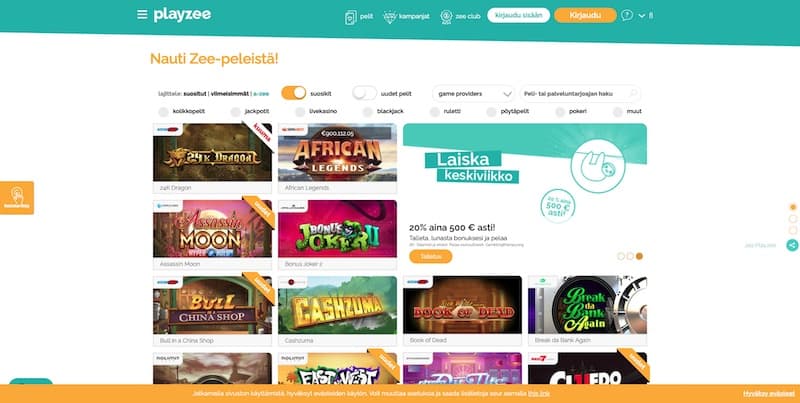Click the orange Kirjaudu button
Screen dimensions: 800x403
[x=585, y=15]
